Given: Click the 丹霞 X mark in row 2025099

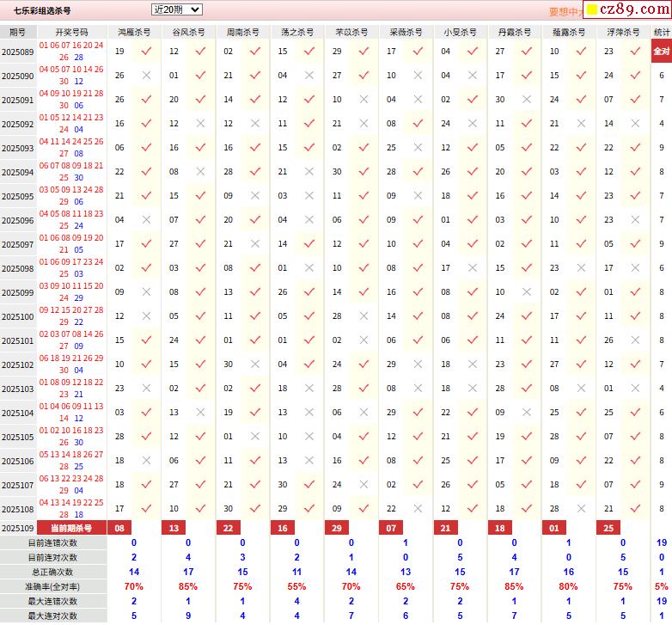Looking at the screenshot, I should pyautogui.click(x=527, y=292).
